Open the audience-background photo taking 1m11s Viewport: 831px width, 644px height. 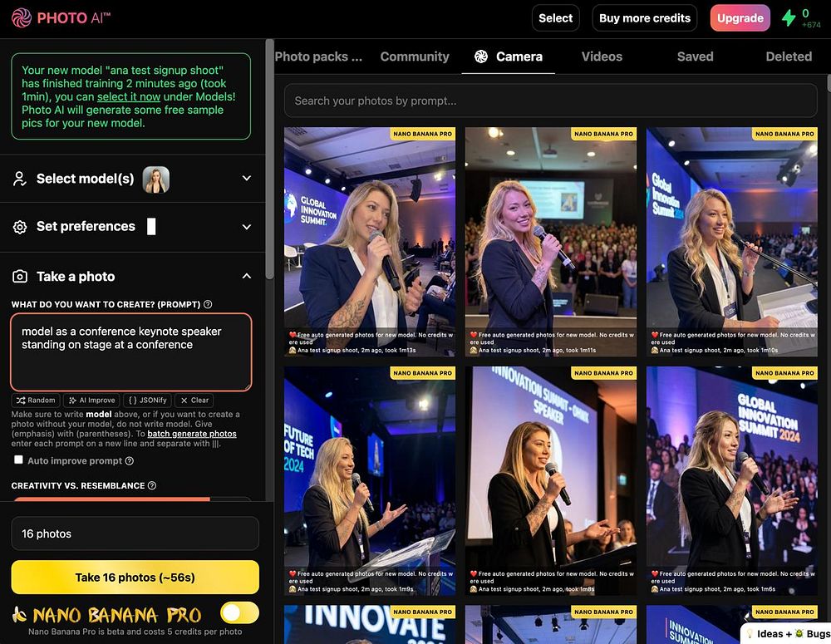[551, 242]
